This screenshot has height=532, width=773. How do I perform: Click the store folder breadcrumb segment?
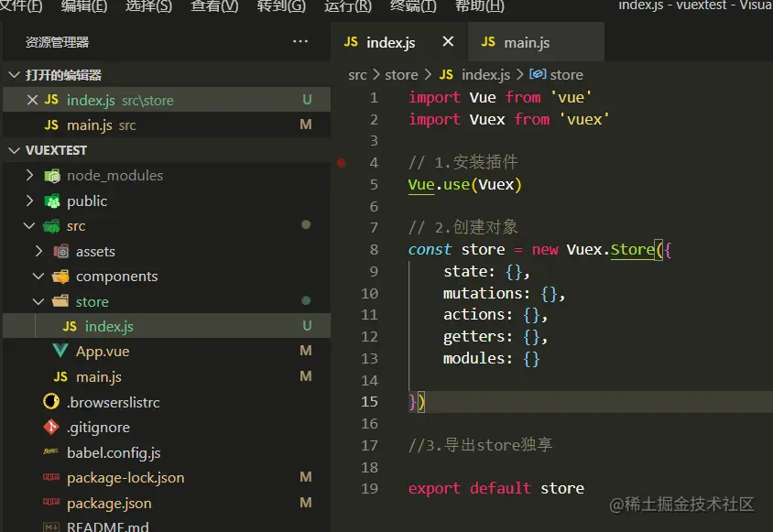[401, 75]
